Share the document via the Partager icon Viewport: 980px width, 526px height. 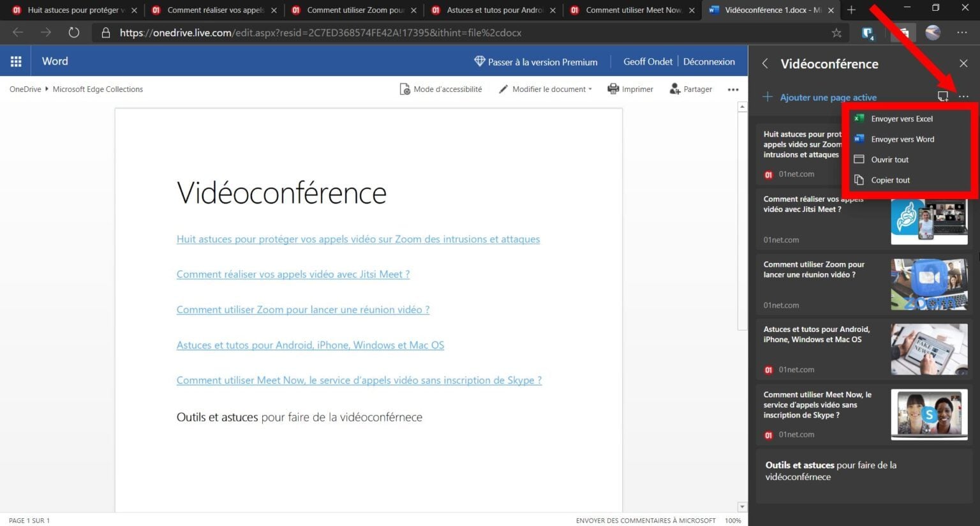674,89
